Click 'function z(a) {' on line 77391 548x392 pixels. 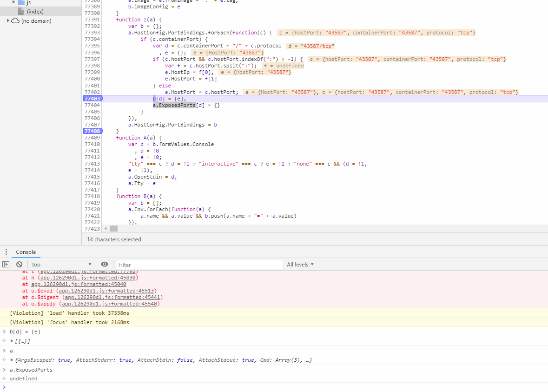point(139,20)
